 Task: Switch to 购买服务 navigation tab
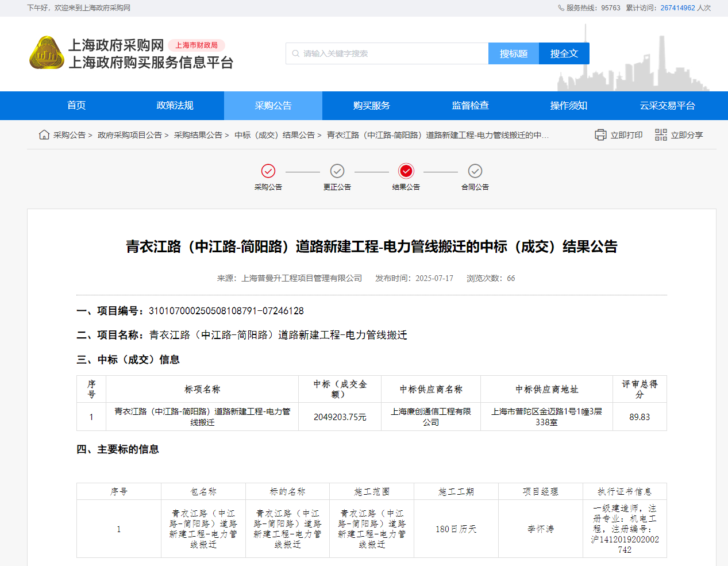pos(372,106)
